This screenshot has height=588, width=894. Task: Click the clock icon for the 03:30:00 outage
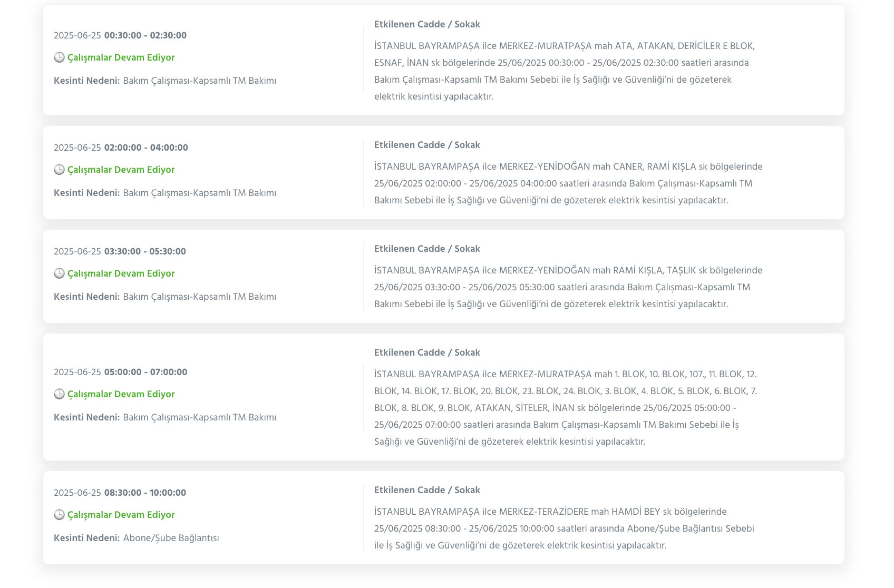pos(59,273)
